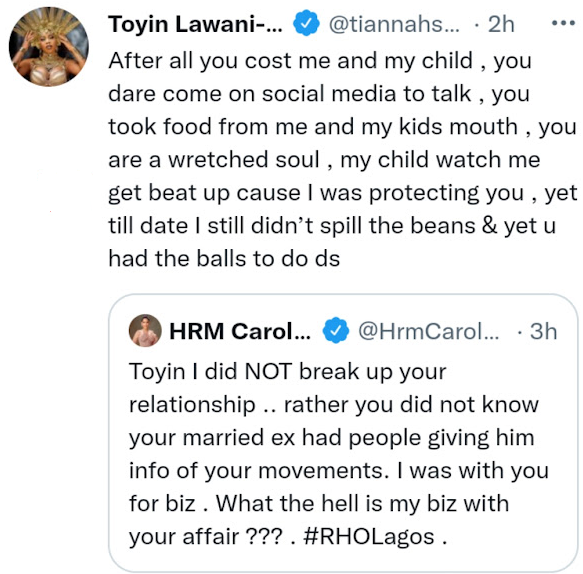This screenshot has width=583, height=574.
Task: Open the @HrmCarol handle link
Action: (428, 331)
